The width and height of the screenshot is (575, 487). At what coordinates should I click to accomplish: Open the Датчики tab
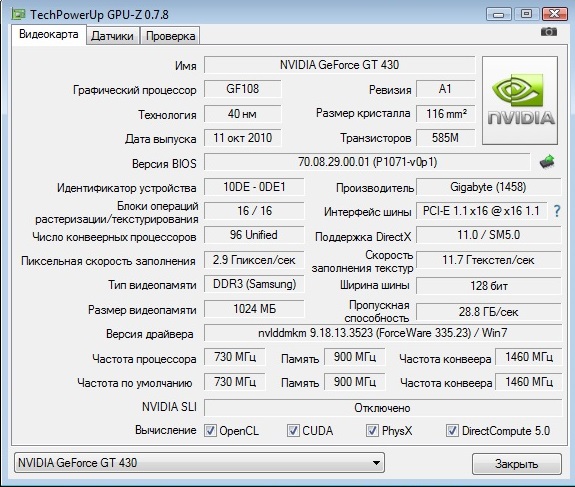tap(112, 36)
